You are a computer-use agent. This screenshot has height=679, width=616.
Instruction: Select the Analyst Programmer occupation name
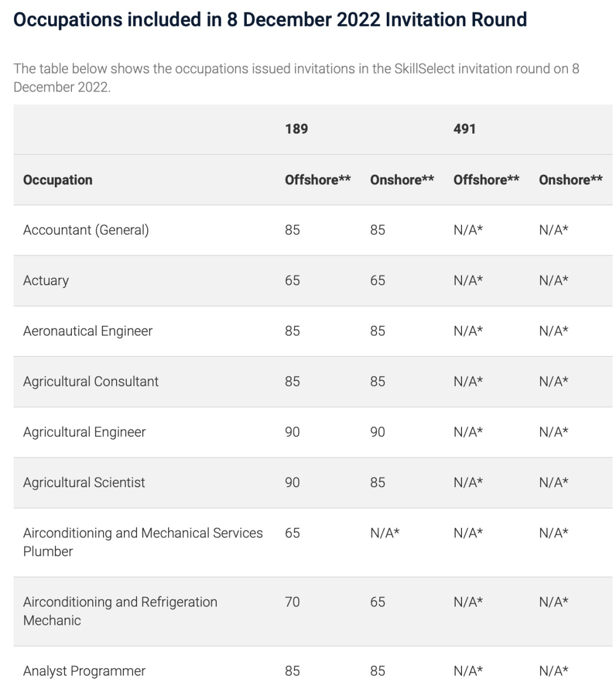click(x=84, y=671)
